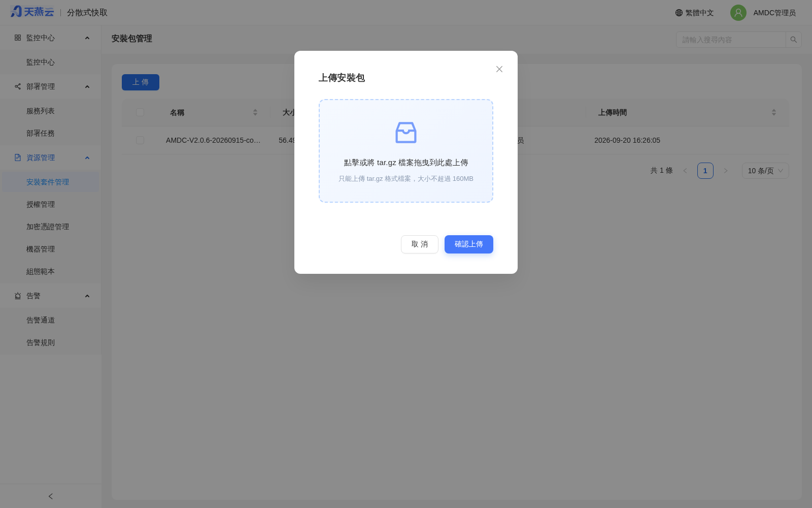This screenshot has height=508, width=812.
Task: Click the blue 上傳 button behind the dialog
Action: [141, 82]
